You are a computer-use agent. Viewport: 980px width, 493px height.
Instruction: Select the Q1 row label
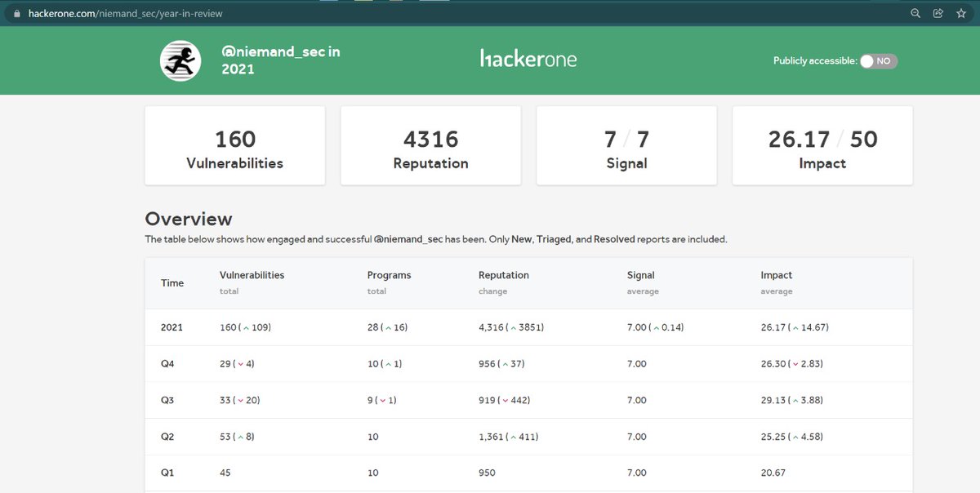pos(167,473)
